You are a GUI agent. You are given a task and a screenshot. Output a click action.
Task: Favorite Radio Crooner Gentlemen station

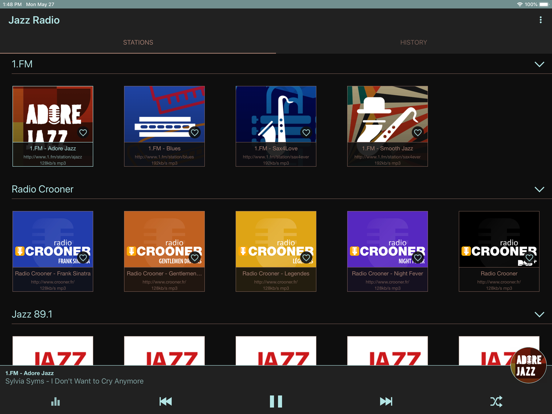coord(195,257)
